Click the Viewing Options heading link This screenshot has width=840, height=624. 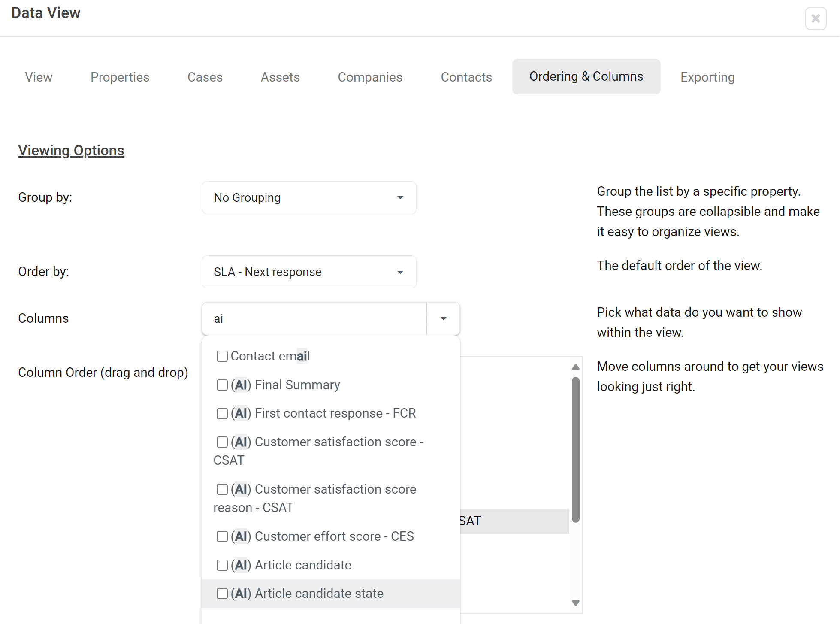(x=71, y=151)
